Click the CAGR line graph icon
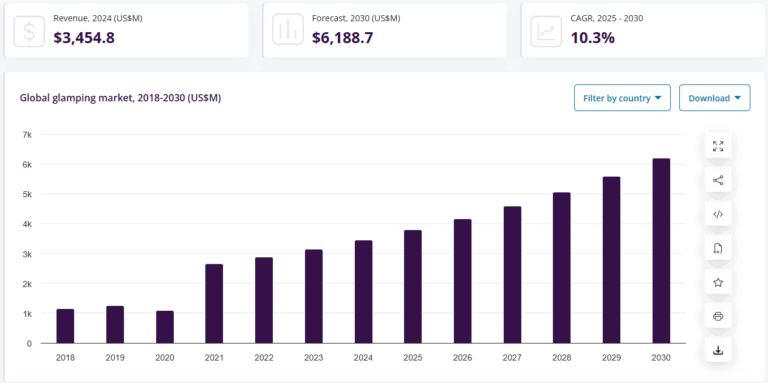 (546, 31)
